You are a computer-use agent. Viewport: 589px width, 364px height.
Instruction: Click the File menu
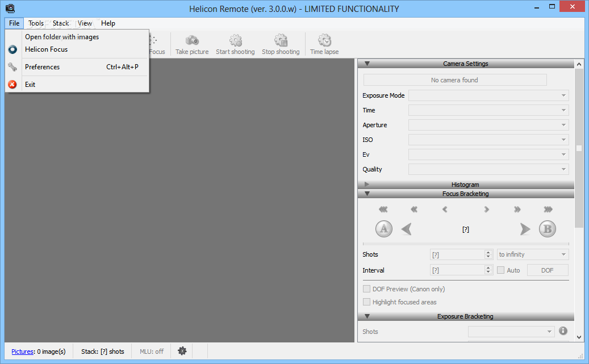click(14, 23)
